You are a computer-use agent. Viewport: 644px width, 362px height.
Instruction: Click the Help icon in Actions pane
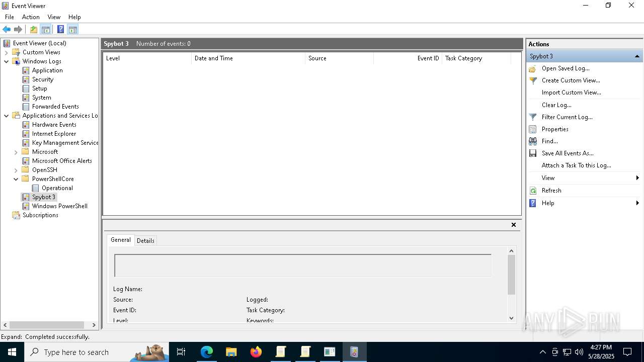tap(533, 203)
